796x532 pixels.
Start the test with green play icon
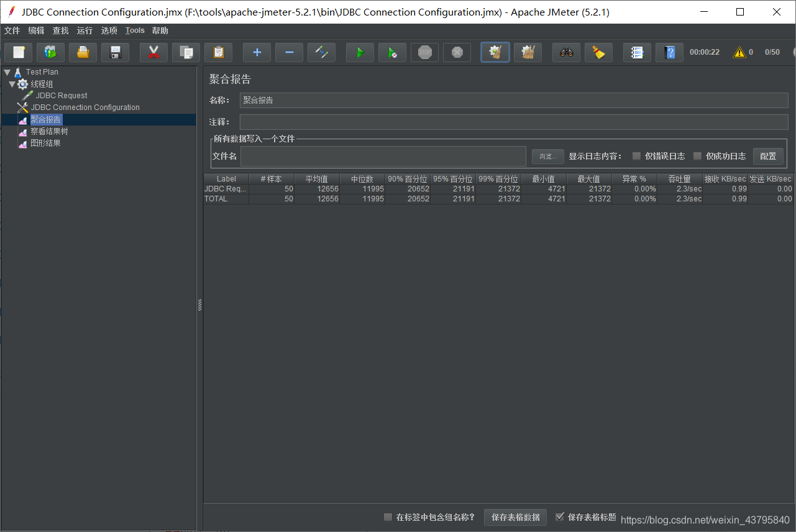pos(360,52)
